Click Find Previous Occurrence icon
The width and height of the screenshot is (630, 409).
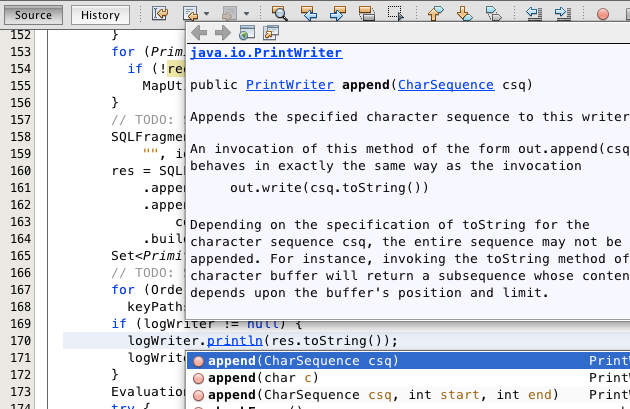coord(309,14)
